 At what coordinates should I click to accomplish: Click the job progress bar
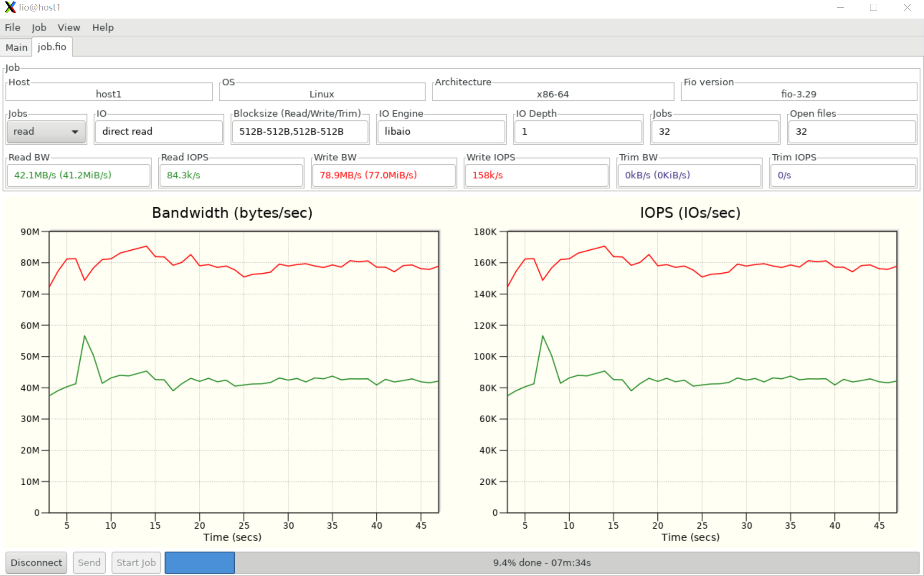click(542, 563)
